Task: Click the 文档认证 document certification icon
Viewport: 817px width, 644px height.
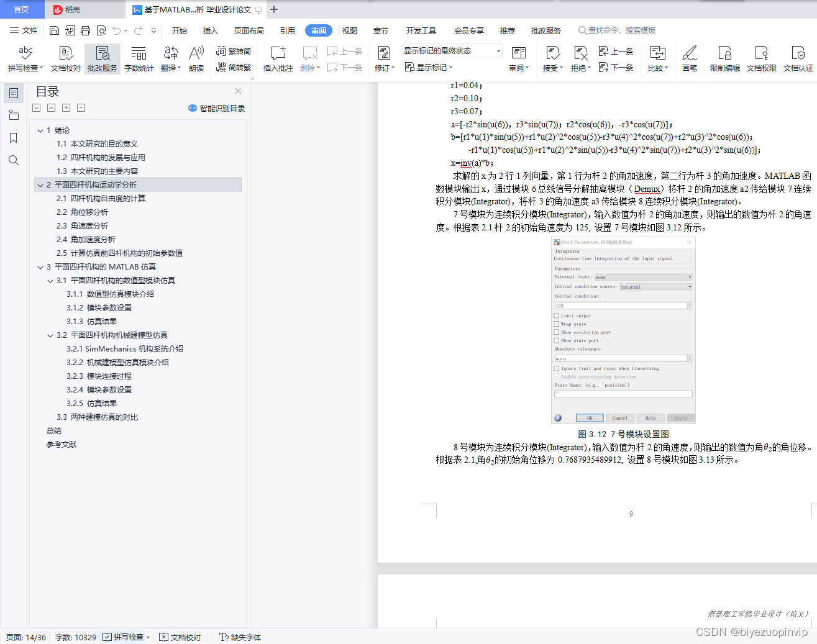Action: pos(798,59)
